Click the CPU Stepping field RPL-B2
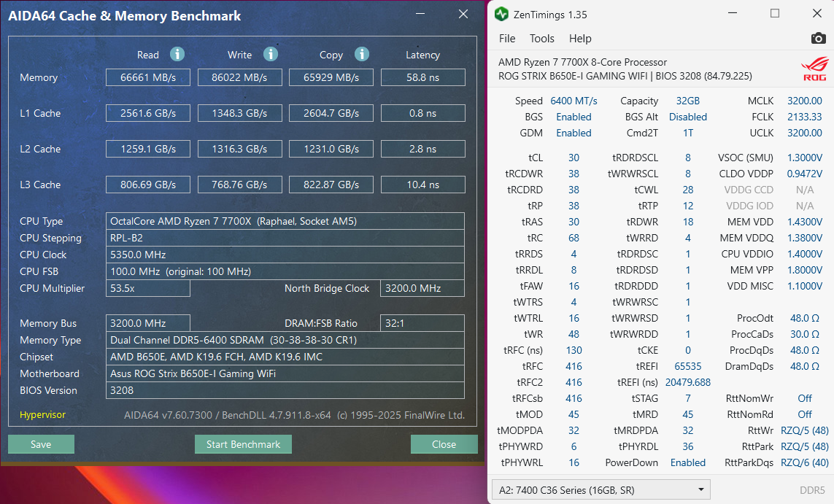 pos(285,238)
